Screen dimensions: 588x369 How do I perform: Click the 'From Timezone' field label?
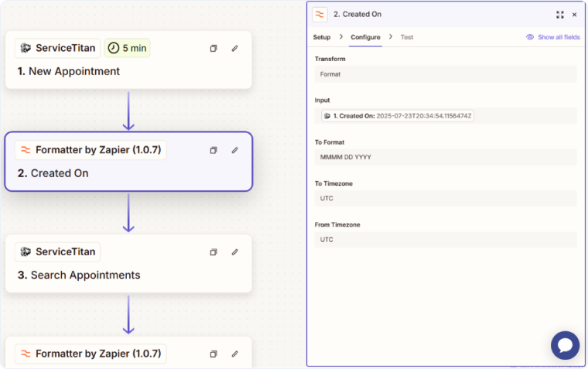coord(337,224)
